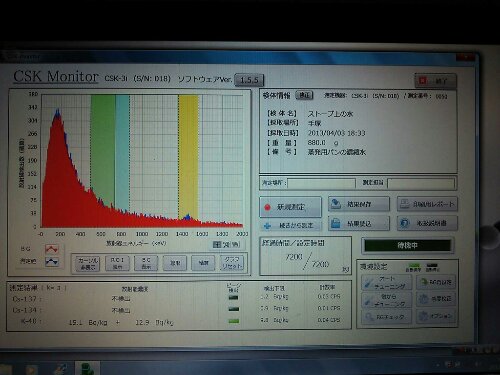This screenshot has width=500, height=375.
Task: Click the print report button
Action: (427, 204)
